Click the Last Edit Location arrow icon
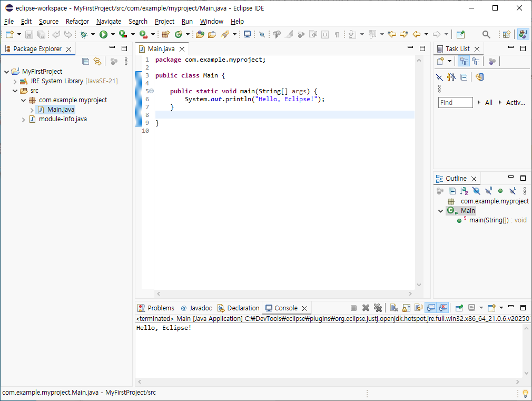The image size is (532, 401). 392,34
